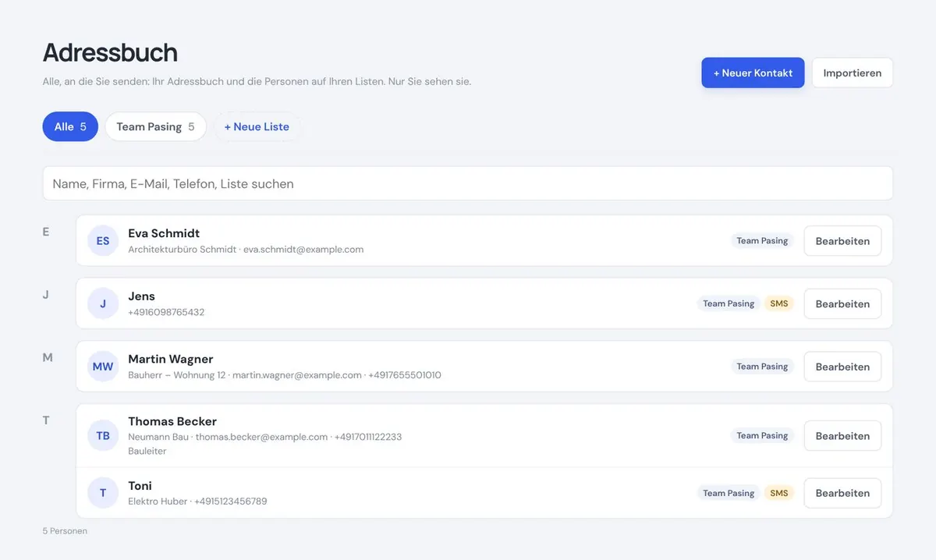Select the name Martin Wagner
The image size is (936, 560).
click(171, 359)
